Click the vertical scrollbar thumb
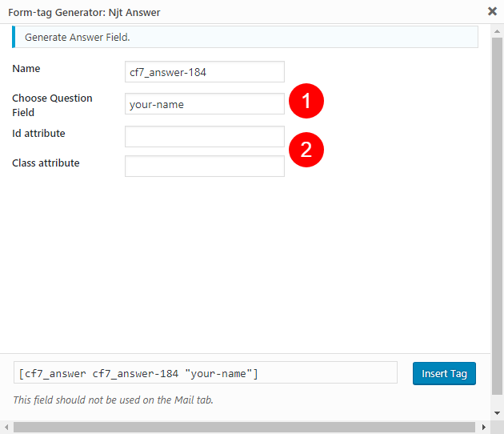The width and height of the screenshot is (504, 434). [x=497, y=216]
